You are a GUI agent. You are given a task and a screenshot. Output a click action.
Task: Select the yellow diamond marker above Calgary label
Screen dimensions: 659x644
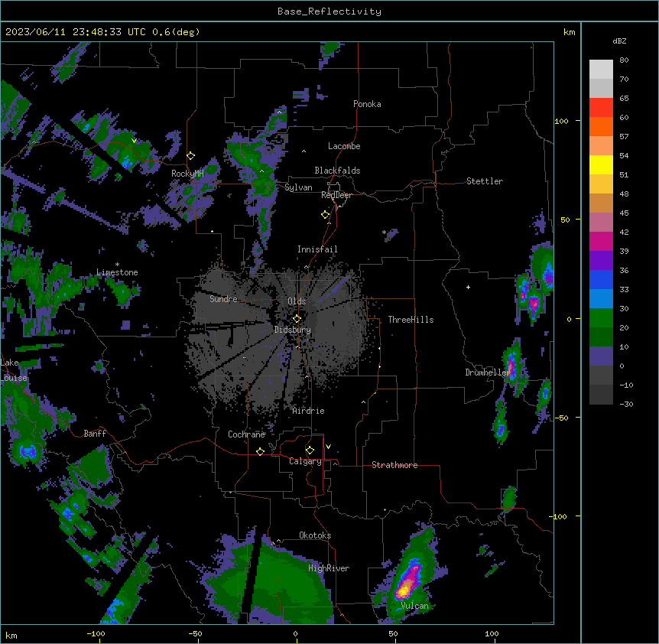point(310,450)
